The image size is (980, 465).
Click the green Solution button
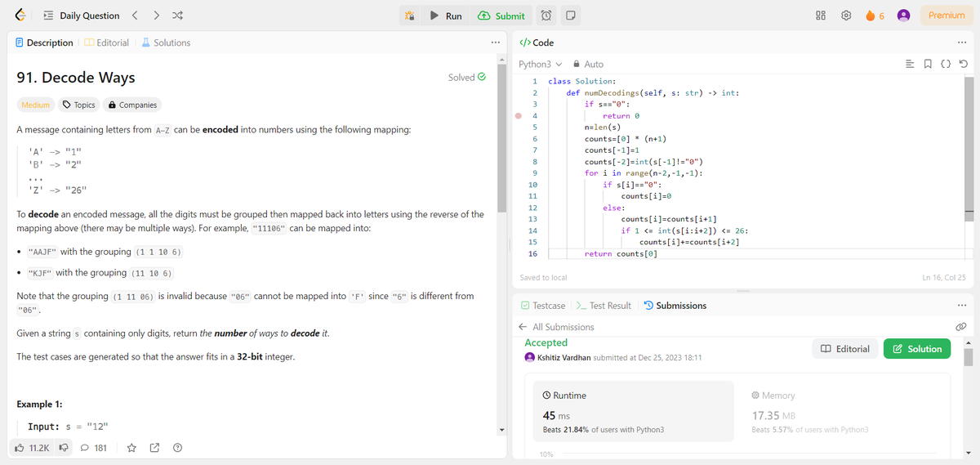coord(917,349)
